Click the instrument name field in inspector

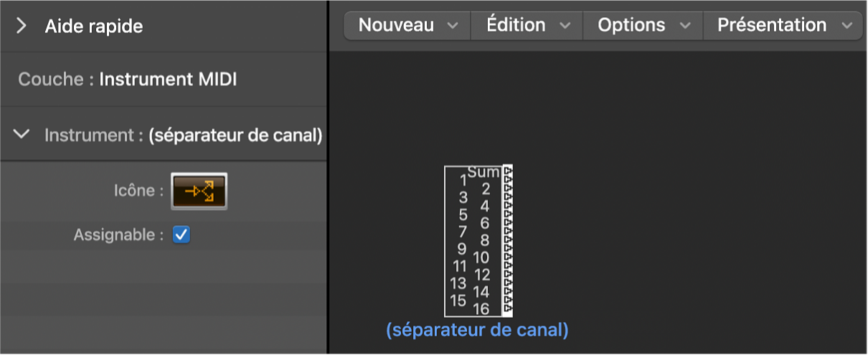click(x=235, y=135)
